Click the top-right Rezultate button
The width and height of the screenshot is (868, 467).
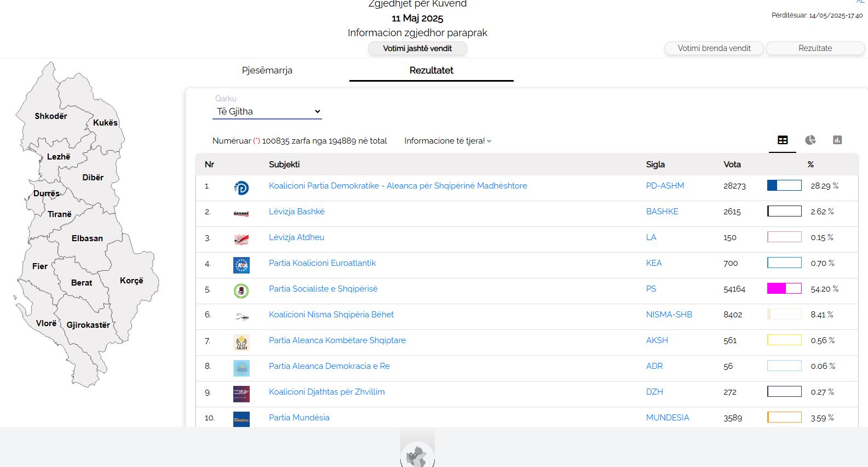815,48
